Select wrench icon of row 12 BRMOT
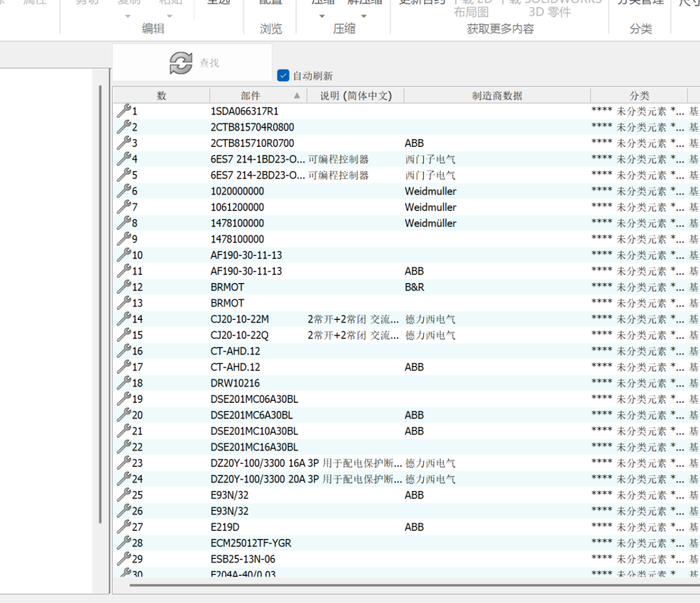 (123, 286)
